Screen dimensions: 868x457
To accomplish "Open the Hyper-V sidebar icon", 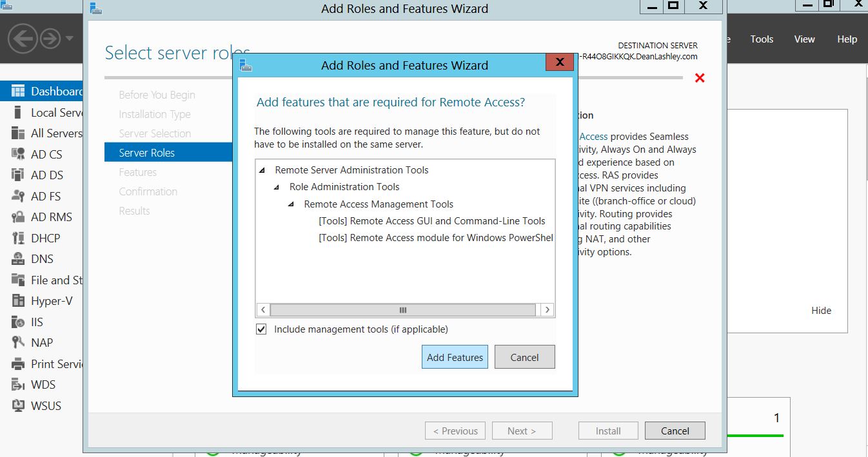I will pos(18,301).
